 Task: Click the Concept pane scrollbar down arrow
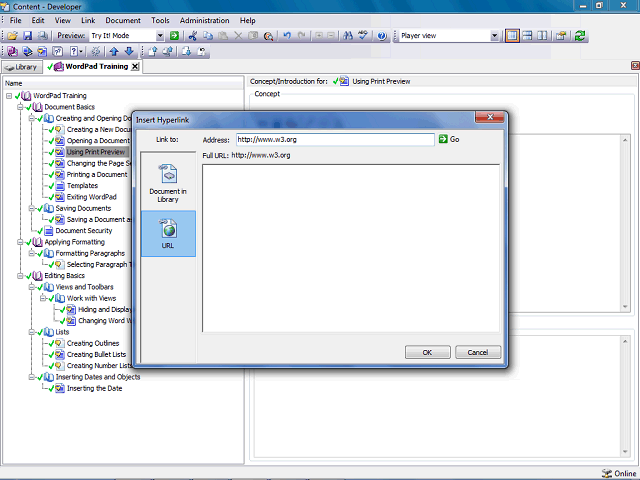click(625, 307)
